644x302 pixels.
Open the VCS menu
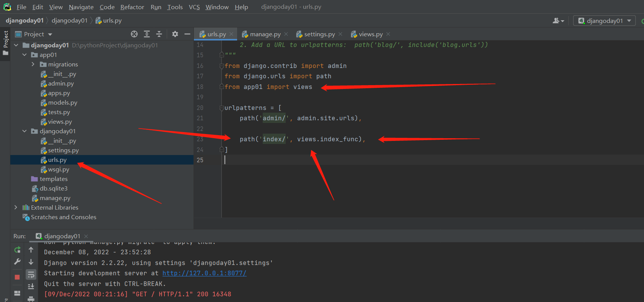(x=194, y=7)
